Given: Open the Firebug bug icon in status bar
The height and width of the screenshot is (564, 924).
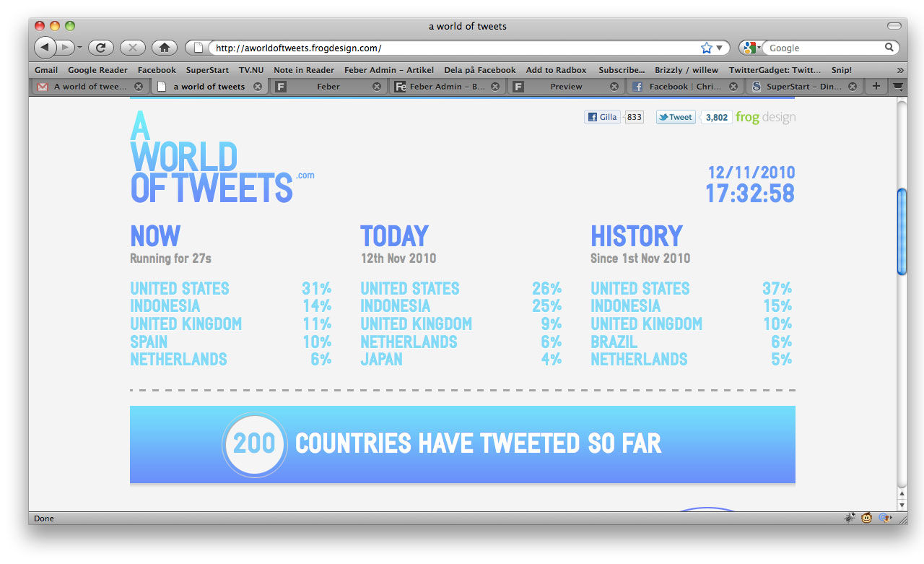Looking at the screenshot, I should point(850,518).
